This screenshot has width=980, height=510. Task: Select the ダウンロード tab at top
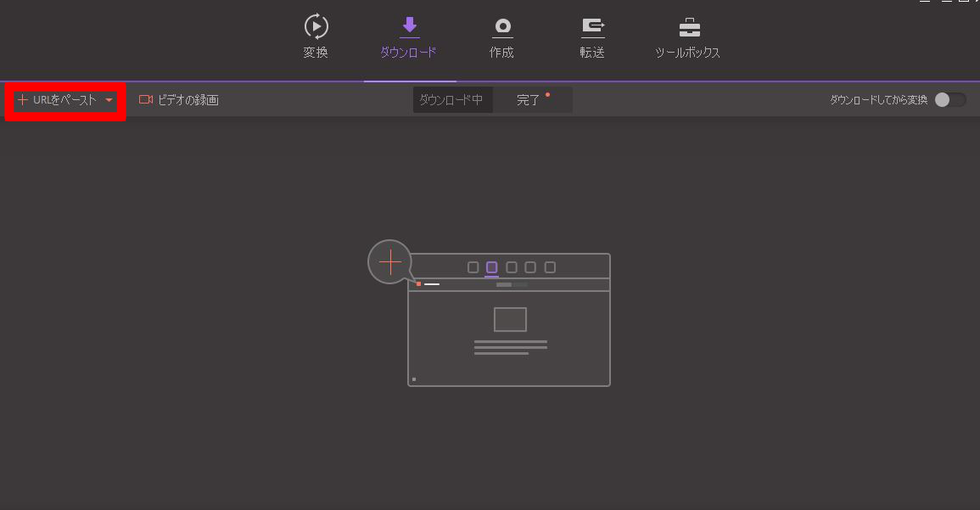click(409, 37)
